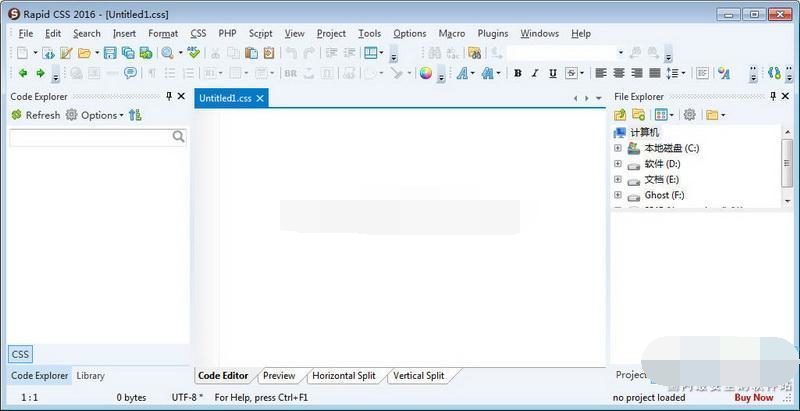Screen dimensions: 800x411
Task: Click the sort icon beside Code Explorer Options
Action: [x=135, y=115]
